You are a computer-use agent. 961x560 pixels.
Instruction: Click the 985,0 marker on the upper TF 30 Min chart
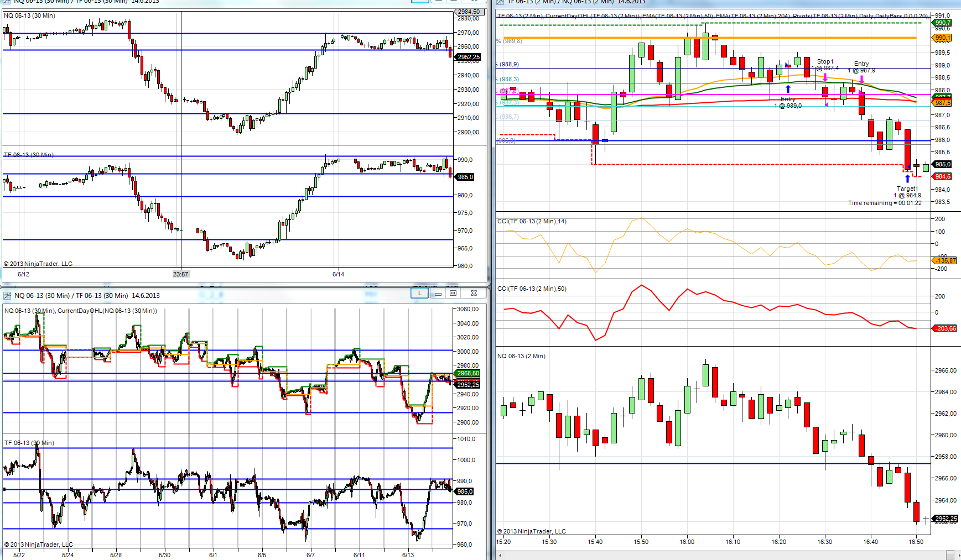465,177
